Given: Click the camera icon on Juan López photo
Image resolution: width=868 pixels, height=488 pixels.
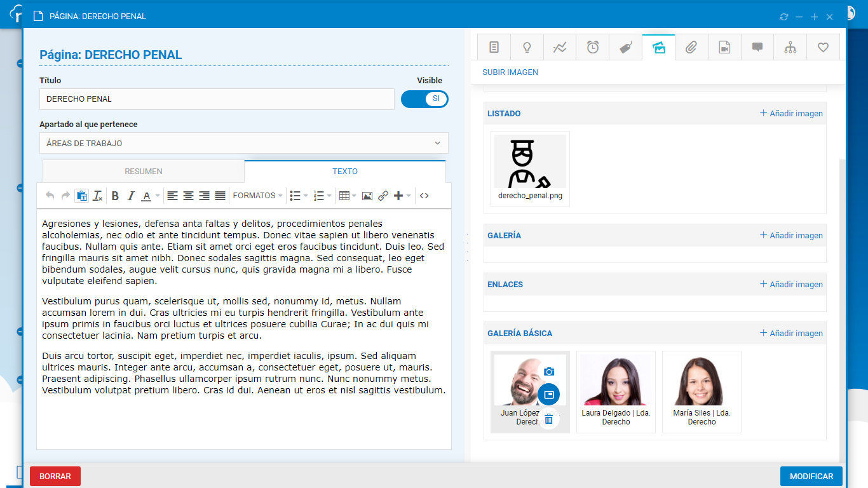Looking at the screenshot, I should [x=549, y=372].
